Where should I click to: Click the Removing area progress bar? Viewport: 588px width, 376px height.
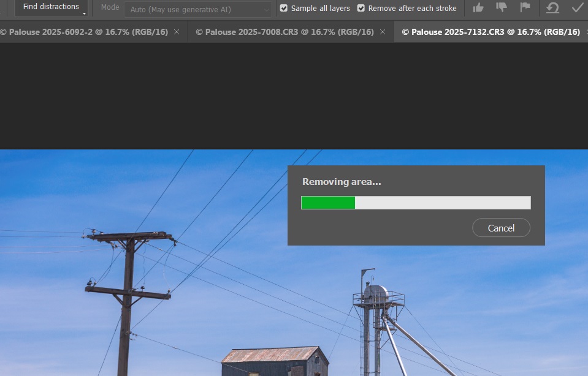click(x=416, y=202)
